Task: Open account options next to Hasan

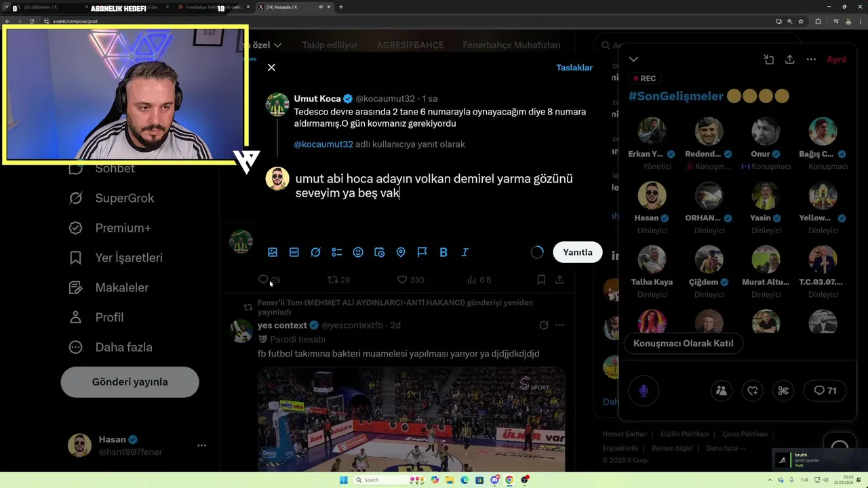Action: tap(201, 446)
